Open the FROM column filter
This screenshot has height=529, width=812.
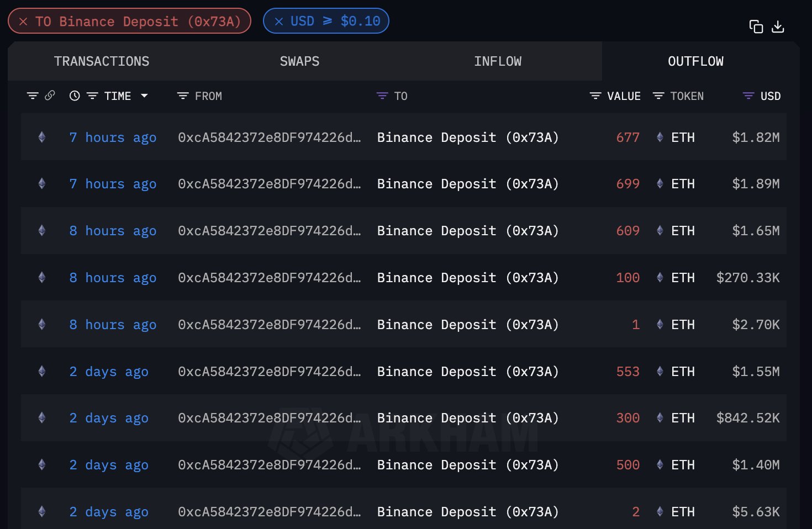point(183,96)
